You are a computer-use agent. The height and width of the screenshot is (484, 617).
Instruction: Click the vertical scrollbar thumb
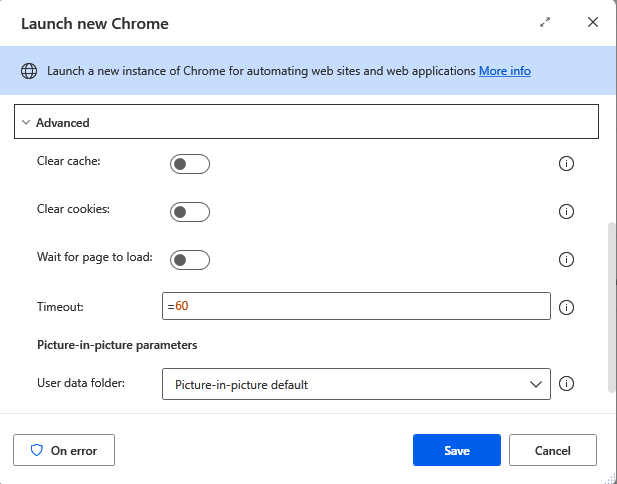point(611,307)
